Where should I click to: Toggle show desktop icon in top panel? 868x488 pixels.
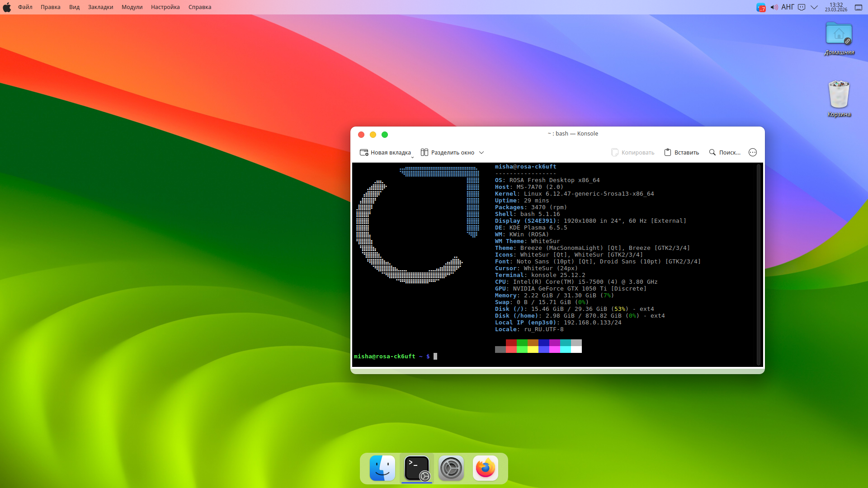point(858,7)
